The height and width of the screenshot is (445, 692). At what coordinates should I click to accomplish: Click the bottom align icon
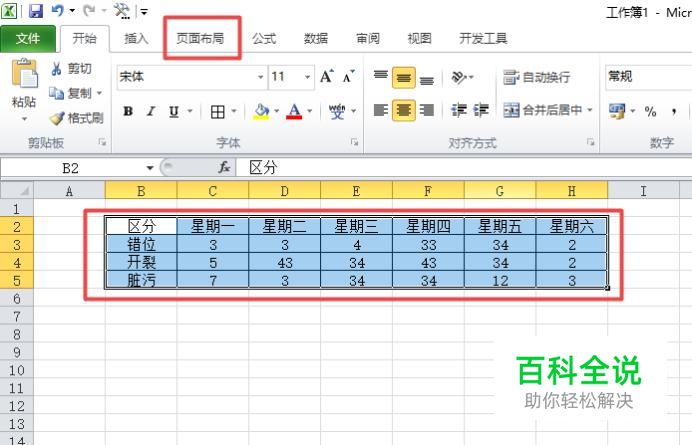pyautogui.click(x=426, y=79)
